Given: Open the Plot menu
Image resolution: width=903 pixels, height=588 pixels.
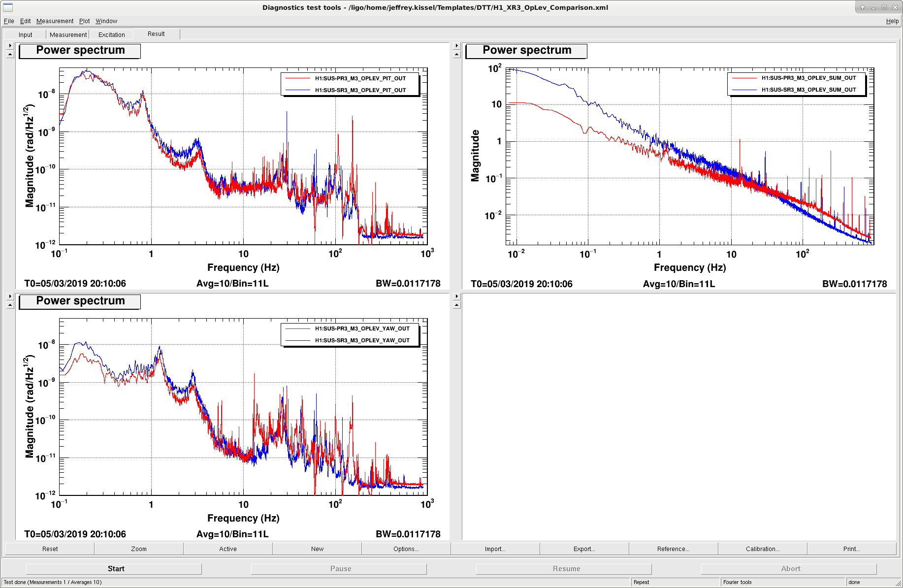Looking at the screenshot, I should coord(85,21).
